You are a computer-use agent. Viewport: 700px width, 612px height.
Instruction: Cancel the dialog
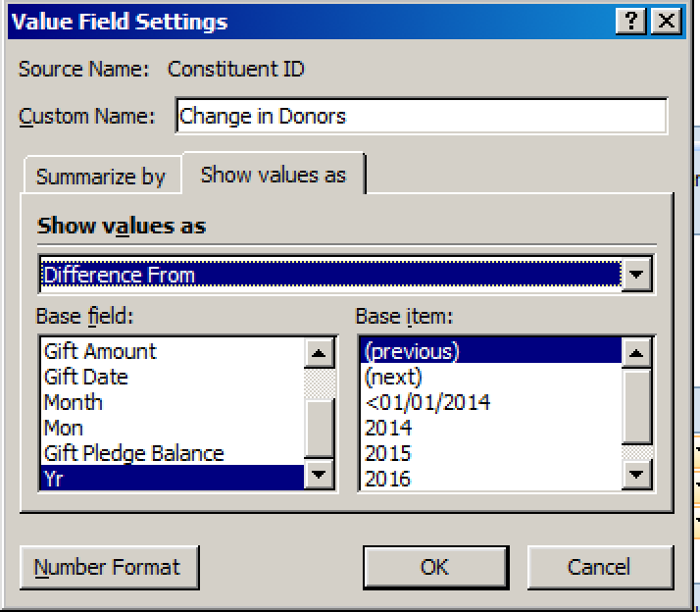tap(600, 567)
